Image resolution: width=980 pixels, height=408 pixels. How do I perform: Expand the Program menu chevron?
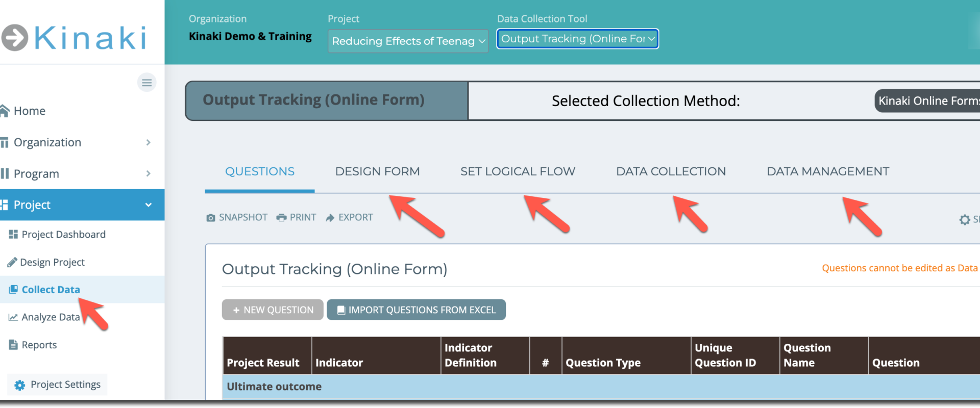(148, 173)
